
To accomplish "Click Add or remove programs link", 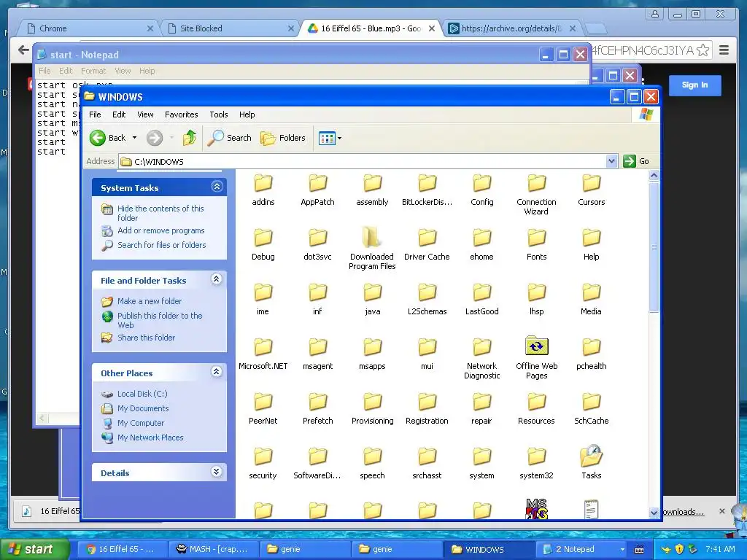I will point(161,230).
